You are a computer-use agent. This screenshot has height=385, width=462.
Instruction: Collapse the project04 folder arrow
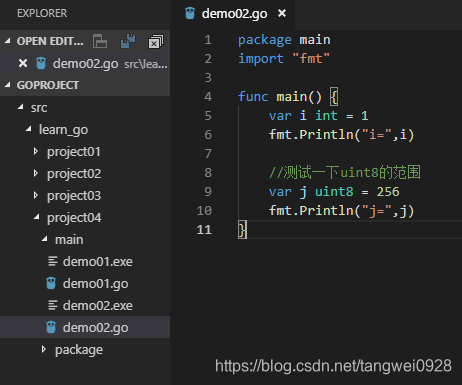click(x=37, y=217)
